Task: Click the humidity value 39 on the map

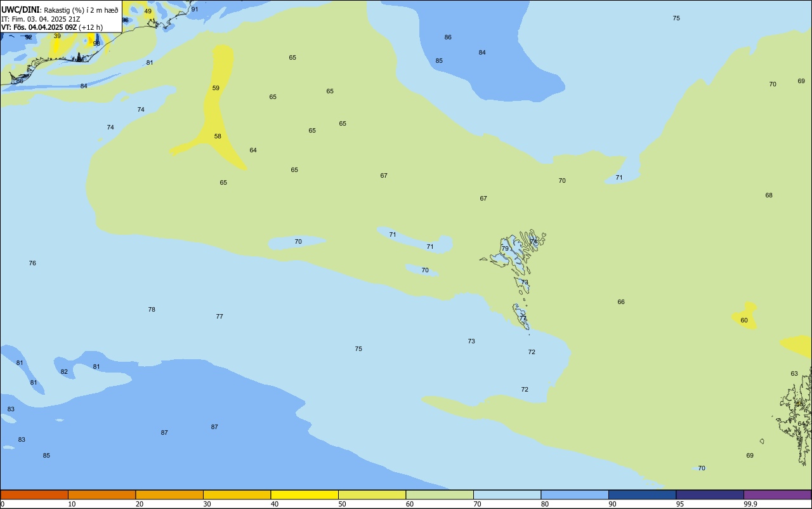Action: tap(57, 36)
